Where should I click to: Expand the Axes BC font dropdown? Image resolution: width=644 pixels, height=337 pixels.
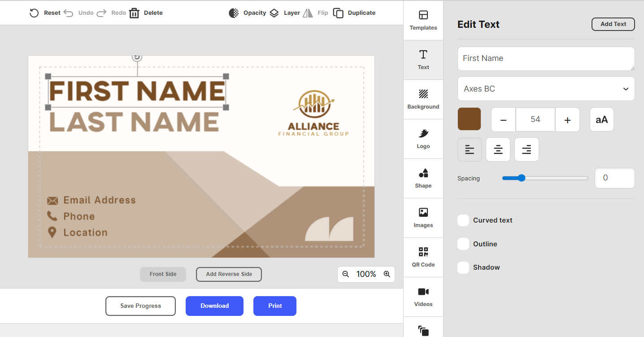[546, 89]
